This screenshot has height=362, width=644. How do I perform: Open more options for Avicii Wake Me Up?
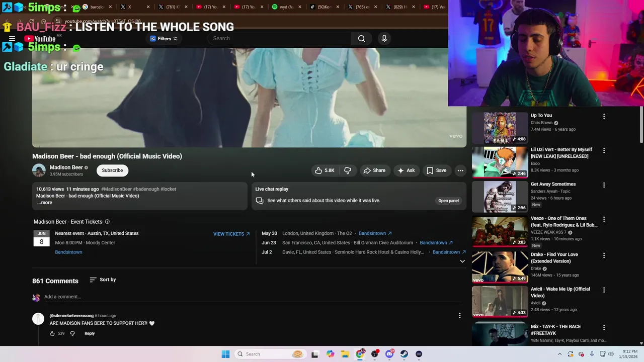pyautogui.click(x=604, y=290)
